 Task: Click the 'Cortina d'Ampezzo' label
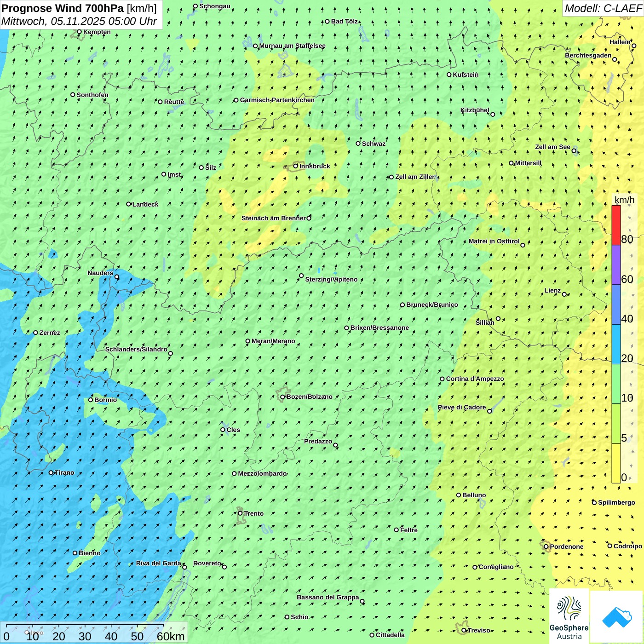[x=475, y=379]
